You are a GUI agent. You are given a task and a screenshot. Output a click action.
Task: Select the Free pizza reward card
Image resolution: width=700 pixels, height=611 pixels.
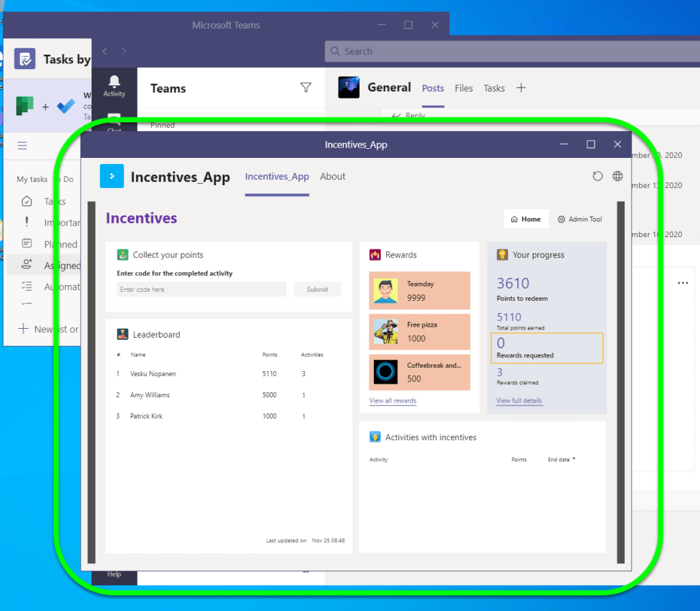click(419, 331)
